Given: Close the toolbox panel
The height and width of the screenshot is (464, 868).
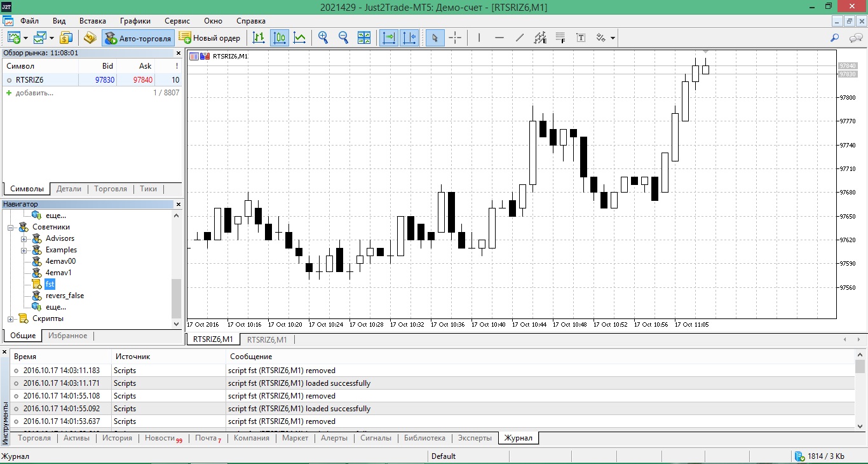Looking at the screenshot, I should point(4,351).
